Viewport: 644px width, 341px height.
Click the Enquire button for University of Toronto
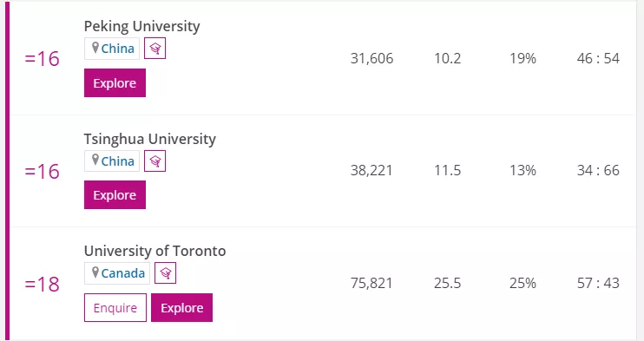[x=115, y=308]
